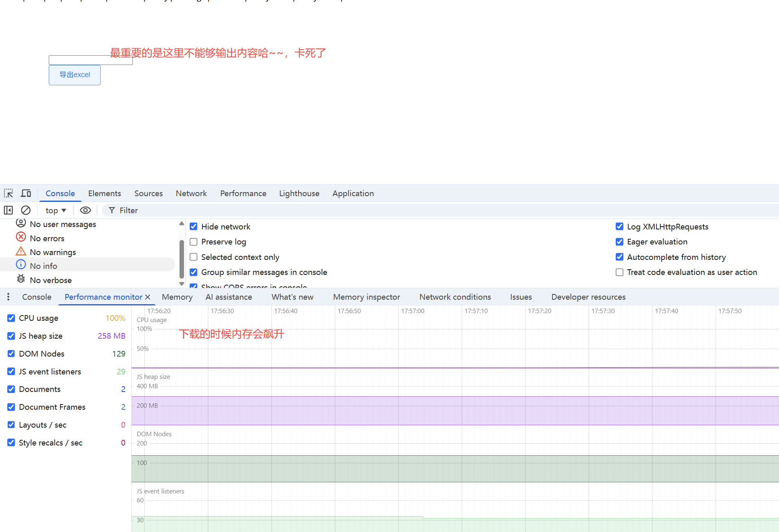Open the What's new drawer tab

pos(292,297)
